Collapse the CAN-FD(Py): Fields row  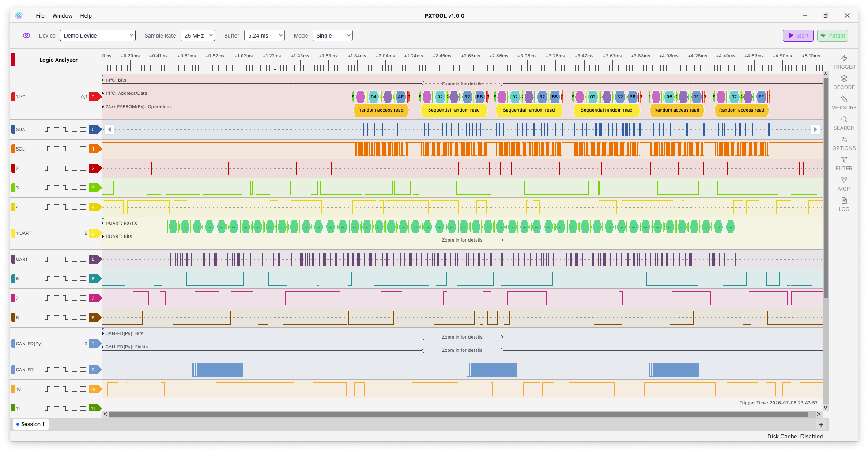click(103, 347)
